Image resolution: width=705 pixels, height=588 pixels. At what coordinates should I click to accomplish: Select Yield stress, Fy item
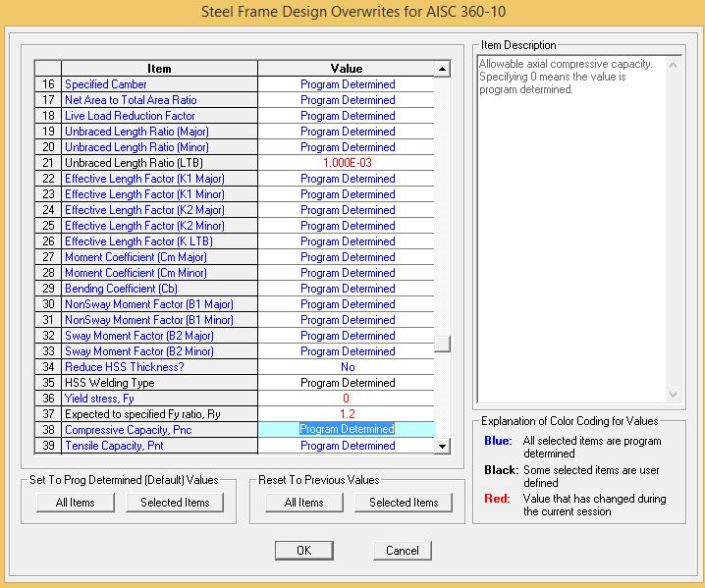tap(159, 399)
